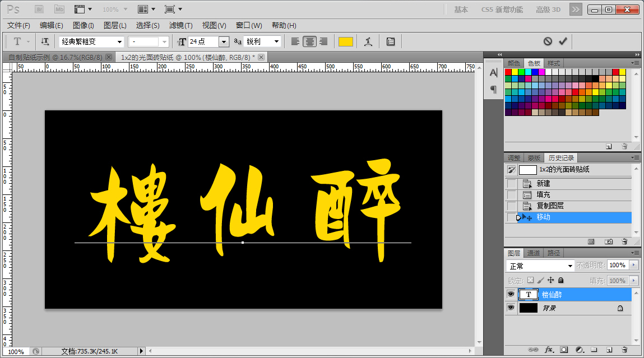Launch Adobe Bridge from the Br icon
The width and height of the screenshot is (644, 358).
pyautogui.click(x=39, y=9)
